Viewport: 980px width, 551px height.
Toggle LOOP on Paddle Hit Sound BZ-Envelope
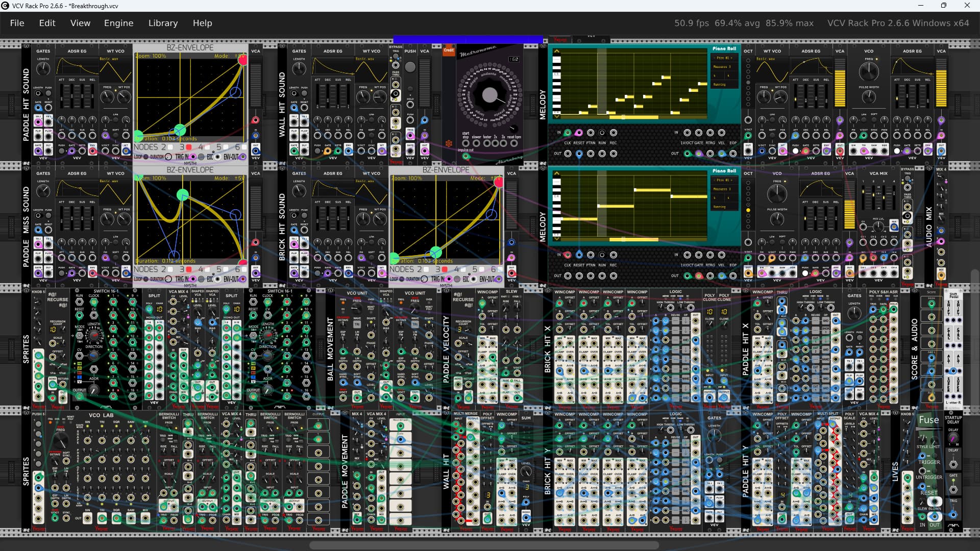(x=146, y=157)
